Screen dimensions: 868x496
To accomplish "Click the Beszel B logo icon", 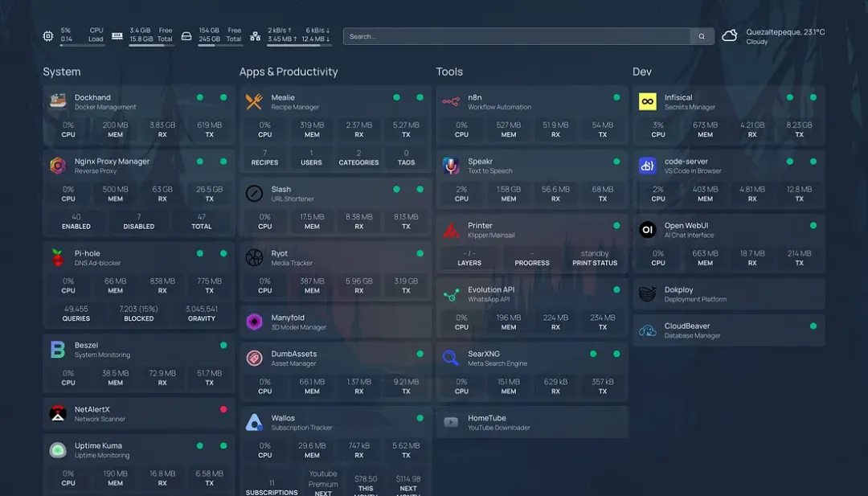I will [x=58, y=350].
